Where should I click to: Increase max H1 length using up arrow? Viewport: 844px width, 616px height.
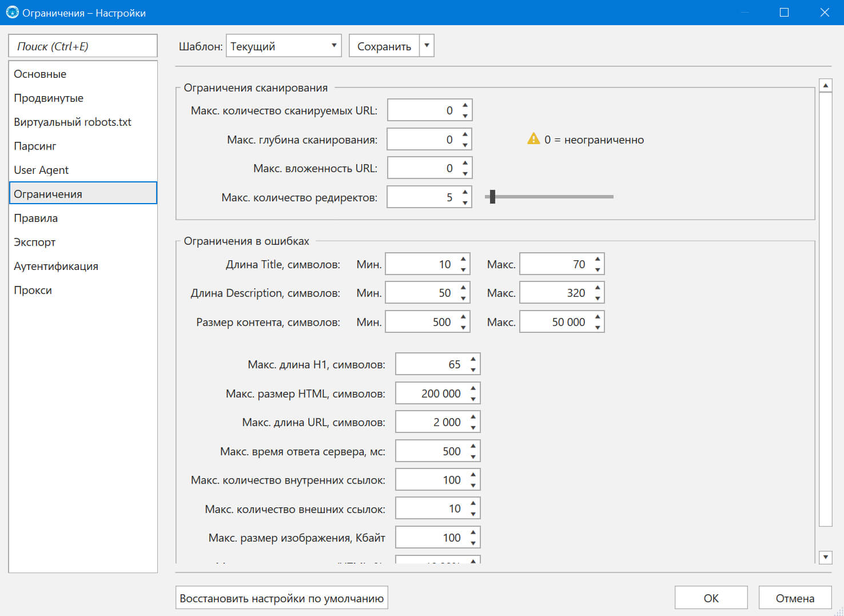click(x=473, y=359)
